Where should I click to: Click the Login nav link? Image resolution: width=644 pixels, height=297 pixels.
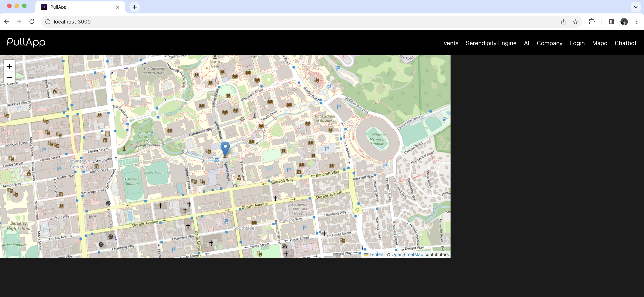[577, 43]
